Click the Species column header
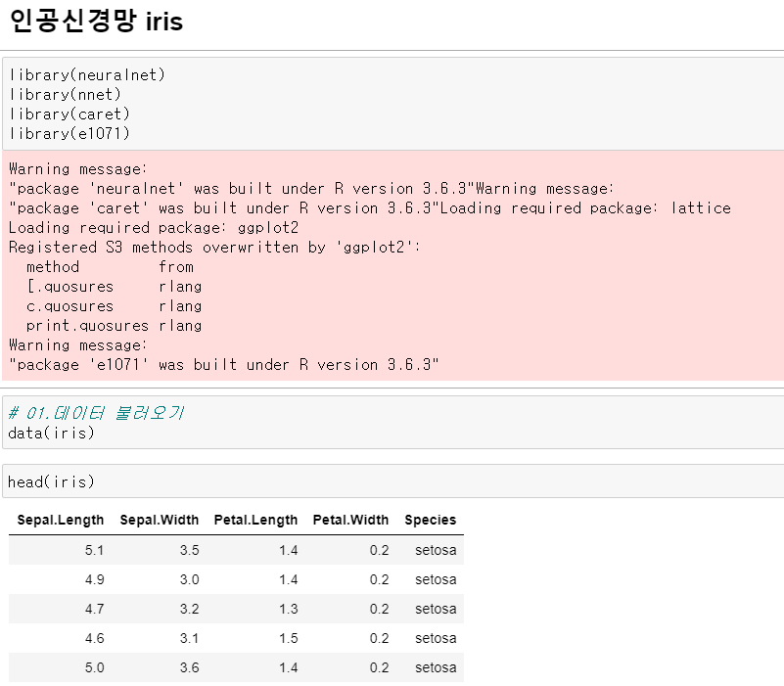Viewport: 784px width, 686px height. pos(430,520)
